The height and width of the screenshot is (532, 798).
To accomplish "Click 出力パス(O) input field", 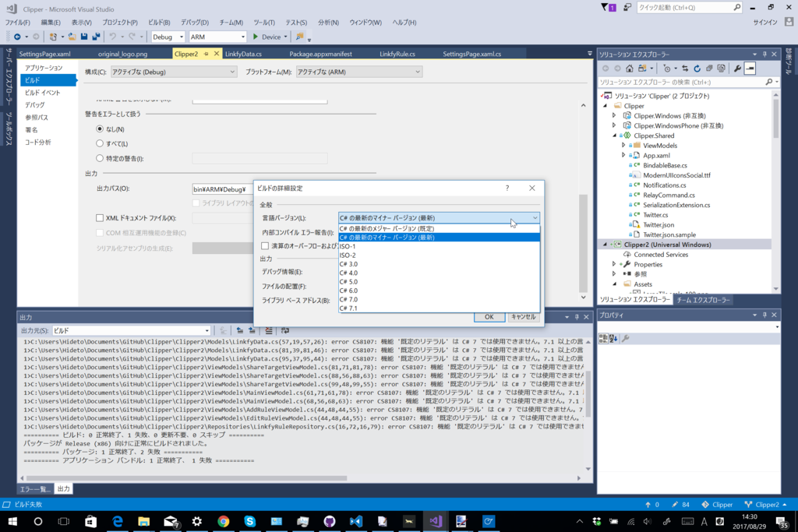I will (x=222, y=189).
